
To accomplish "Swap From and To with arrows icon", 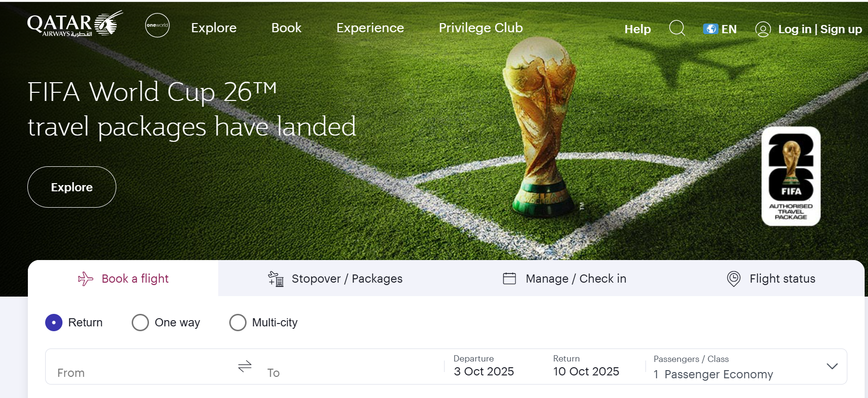I will tap(245, 367).
